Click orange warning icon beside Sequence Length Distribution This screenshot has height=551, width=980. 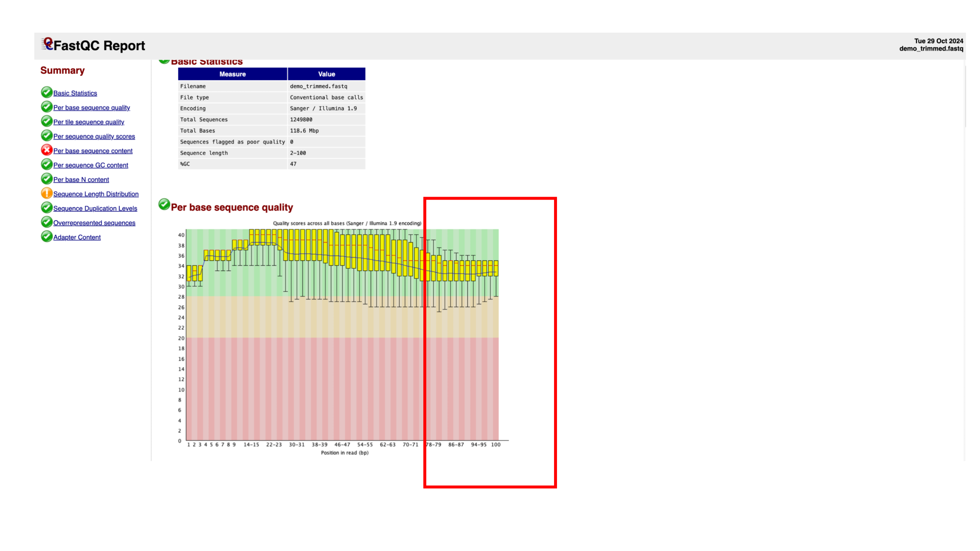point(46,193)
